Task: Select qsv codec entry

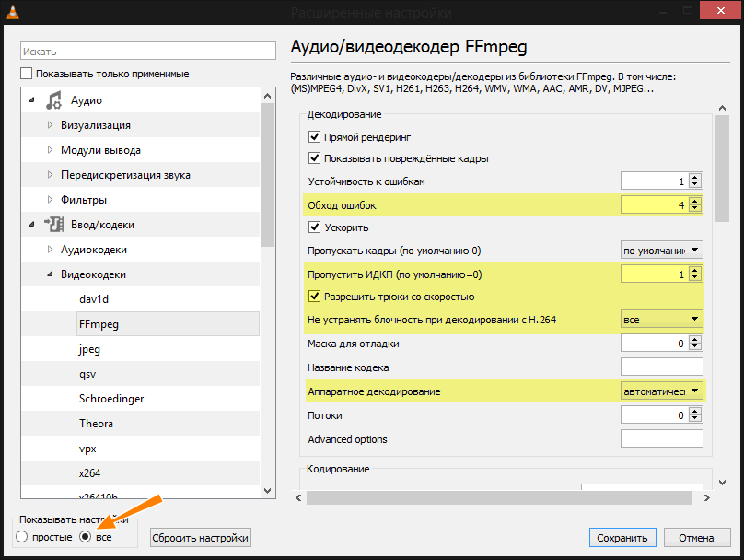Action: click(x=87, y=374)
